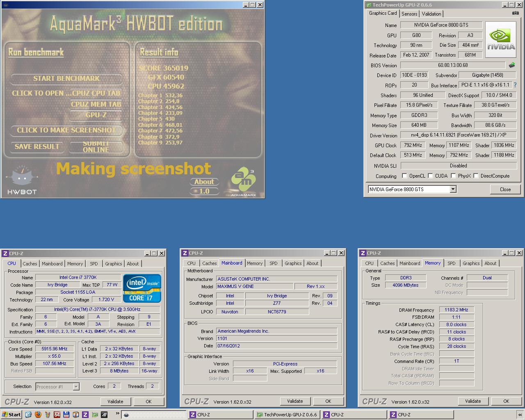Screen dimensions: 525x420
Task: Click the first CPU-Z taskbar button
Action: coord(221,415)
